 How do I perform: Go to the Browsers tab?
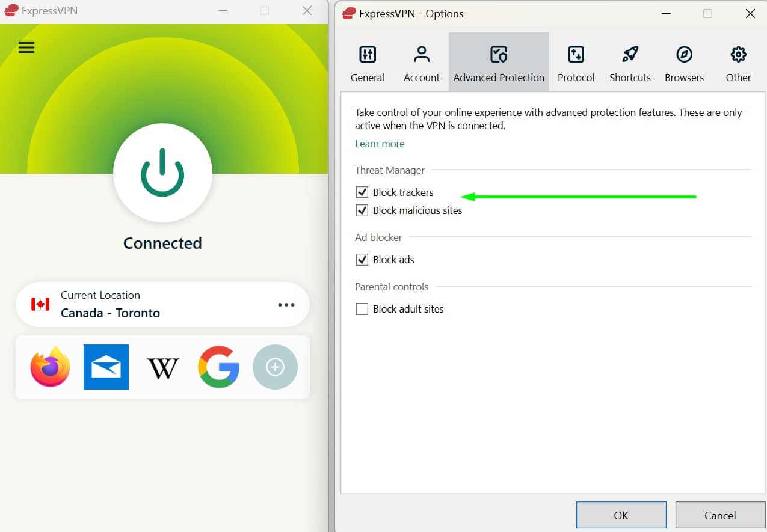(684, 63)
